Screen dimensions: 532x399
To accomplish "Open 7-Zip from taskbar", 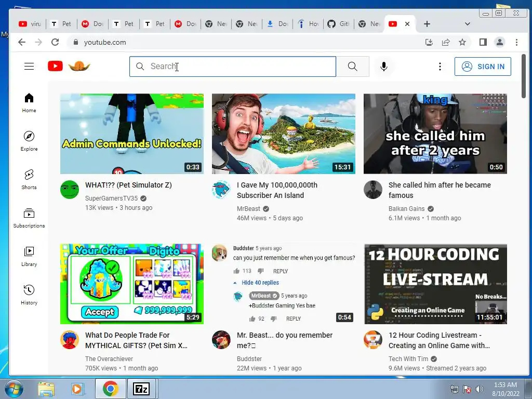I will (141, 389).
